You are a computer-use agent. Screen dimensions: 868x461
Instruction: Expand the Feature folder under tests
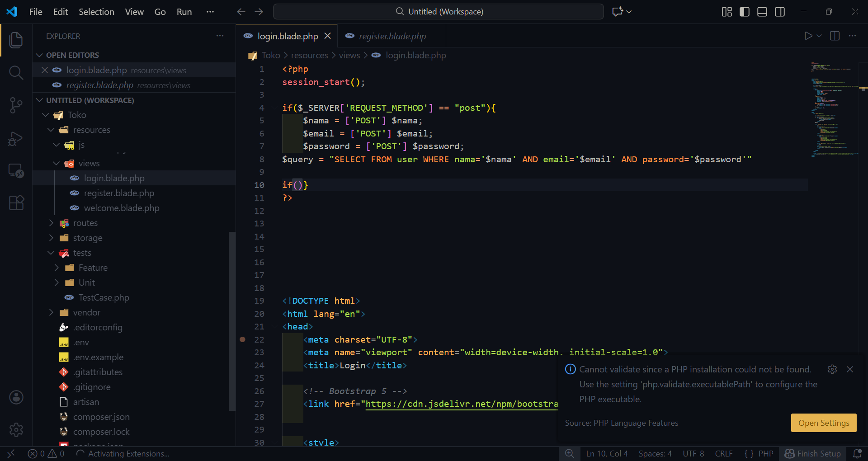(x=56, y=268)
